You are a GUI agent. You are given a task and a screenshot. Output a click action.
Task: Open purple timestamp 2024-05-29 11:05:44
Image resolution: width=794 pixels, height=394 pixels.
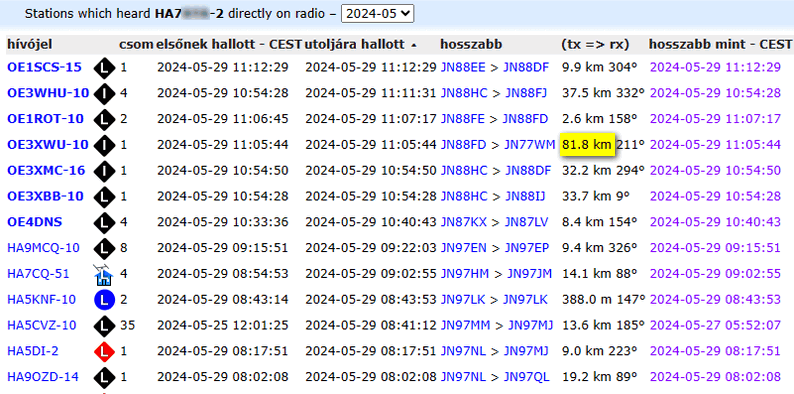click(716, 144)
